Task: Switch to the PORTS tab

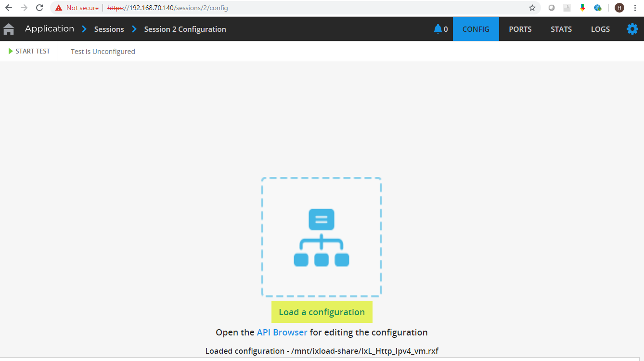Action: [x=520, y=29]
